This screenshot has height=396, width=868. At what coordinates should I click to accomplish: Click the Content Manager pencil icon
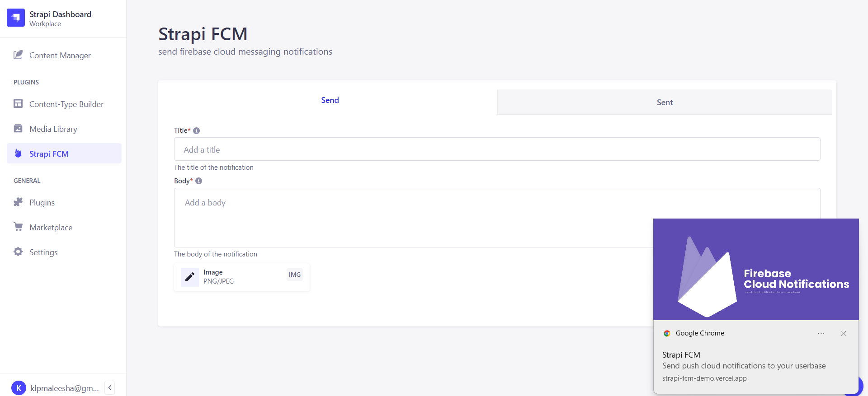click(x=18, y=55)
